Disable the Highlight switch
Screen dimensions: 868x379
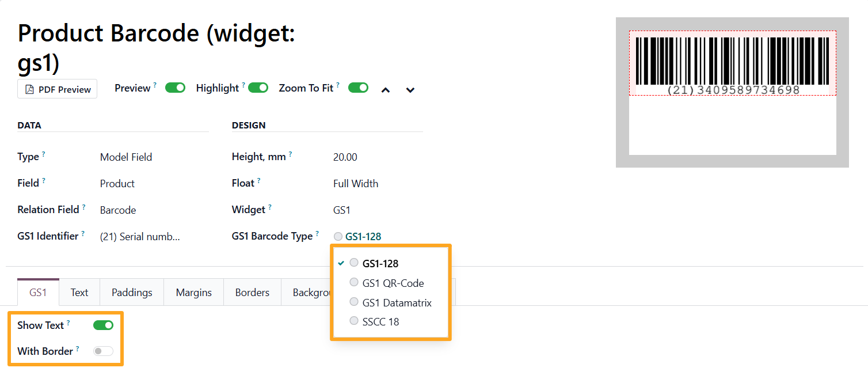click(x=258, y=88)
